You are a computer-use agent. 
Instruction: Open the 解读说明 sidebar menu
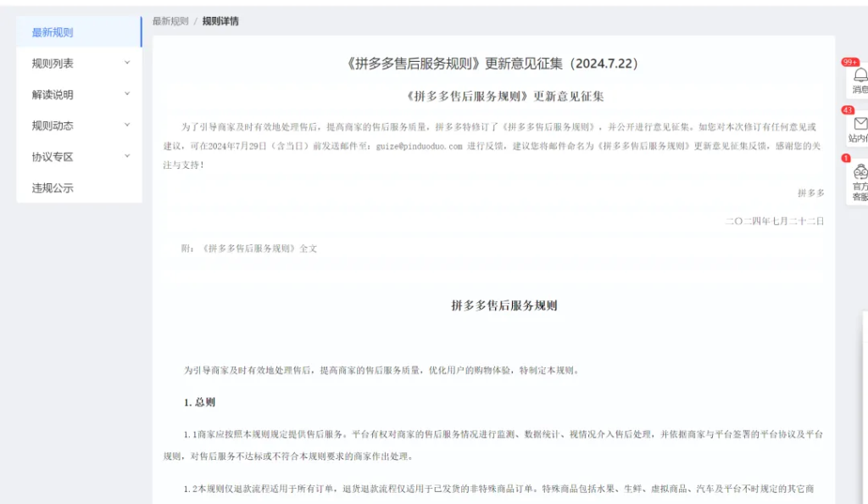click(79, 94)
